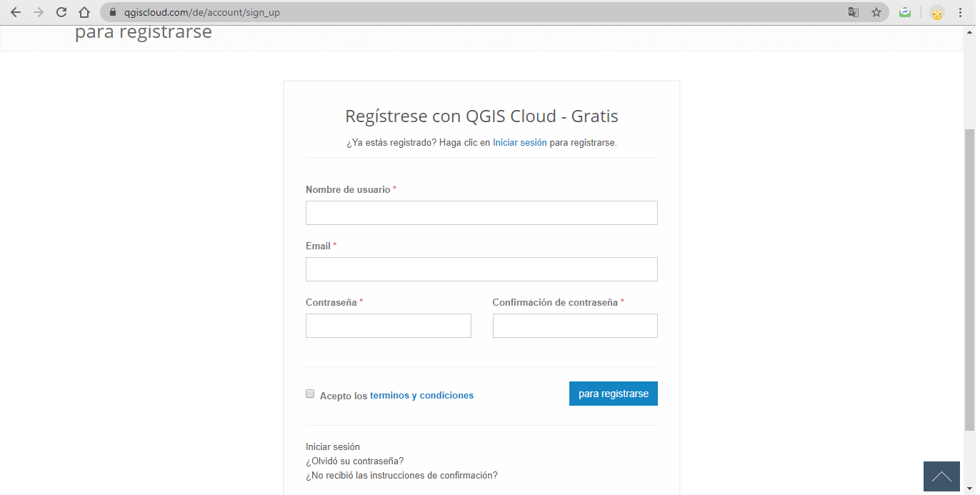Image resolution: width=980 pixels, height=495 pixels.
Task: Open '¿Olvidó su contraseña?' link
Action: pyautogui.click(x=354, y=461)
